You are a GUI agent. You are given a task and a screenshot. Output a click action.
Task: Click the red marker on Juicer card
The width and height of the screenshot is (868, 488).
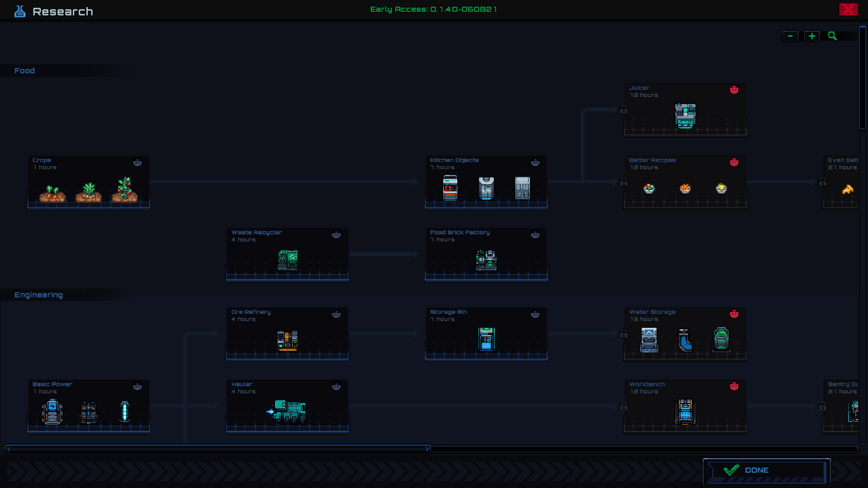click(734, 90)
